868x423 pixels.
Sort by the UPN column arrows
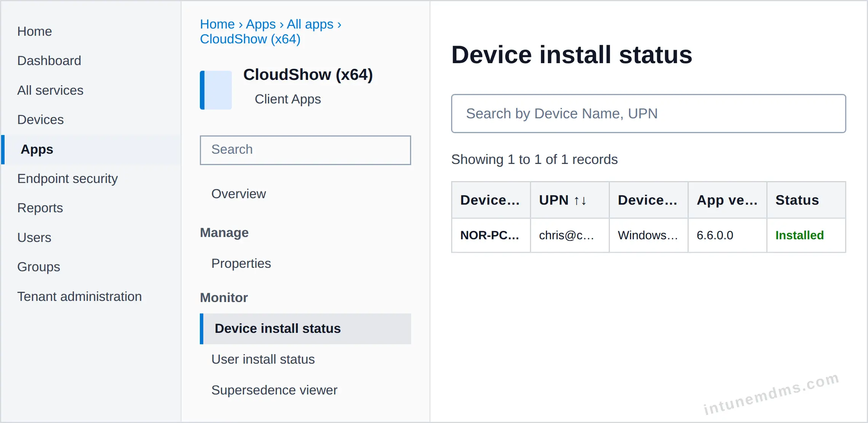(580, 200)
